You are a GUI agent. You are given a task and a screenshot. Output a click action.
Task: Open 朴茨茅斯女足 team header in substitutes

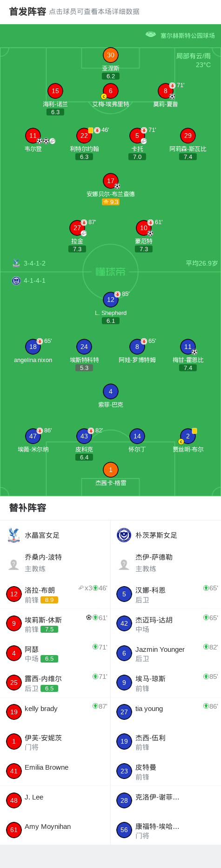click(166, 535)
